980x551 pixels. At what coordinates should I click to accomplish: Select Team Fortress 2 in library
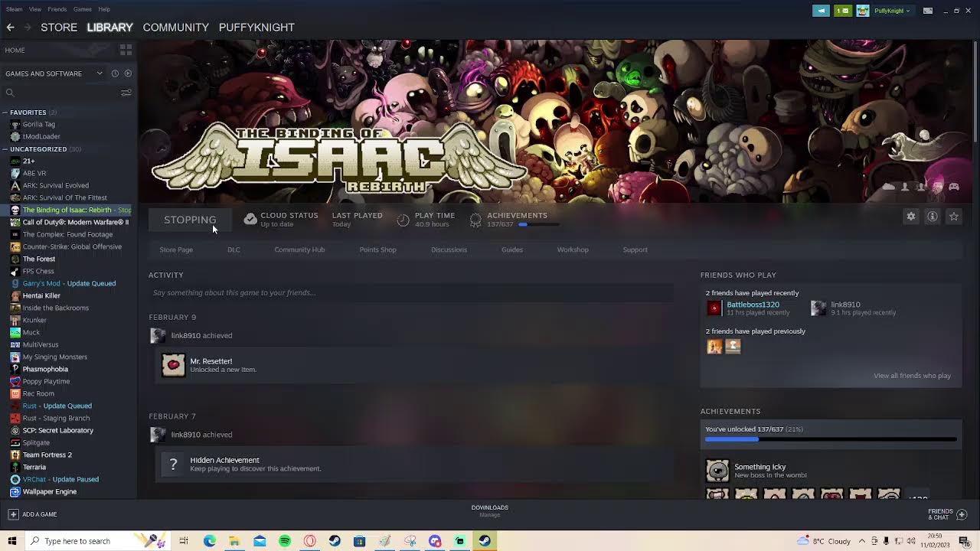coord(47,455)
